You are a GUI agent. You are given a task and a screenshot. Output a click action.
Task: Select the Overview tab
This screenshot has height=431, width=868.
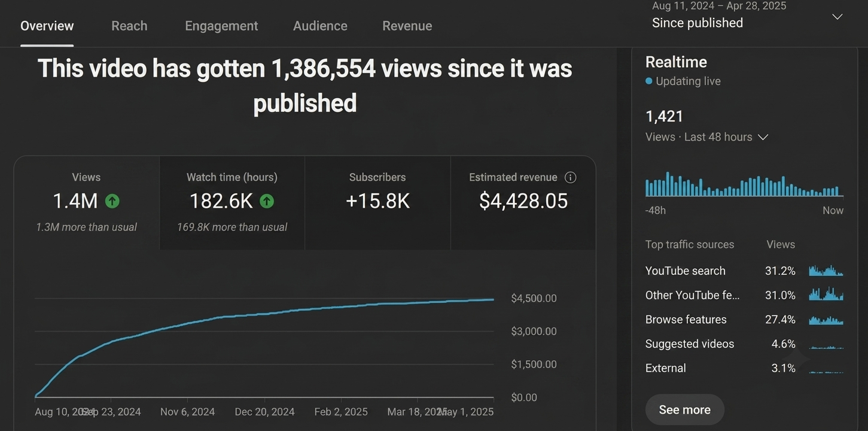(47, 26)
